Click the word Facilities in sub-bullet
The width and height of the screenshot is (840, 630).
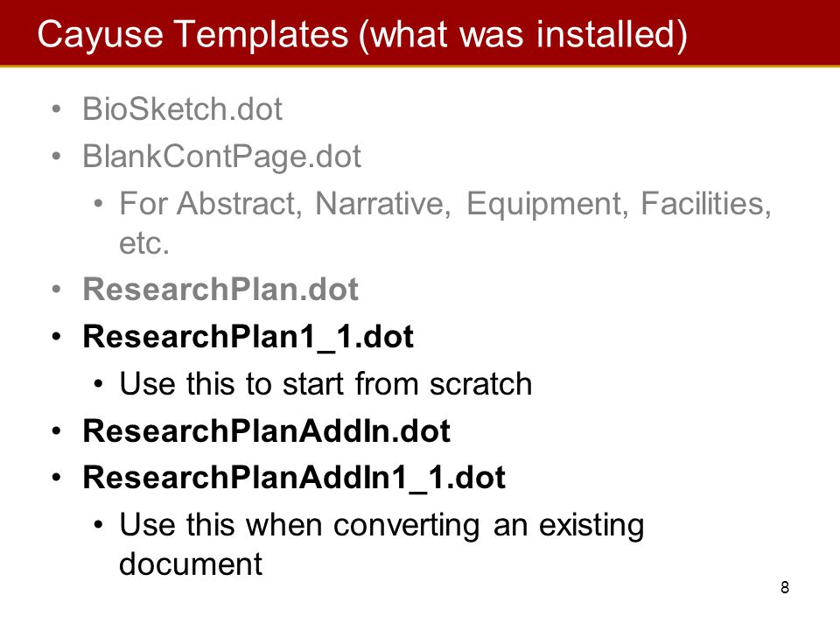click(705, 204)
